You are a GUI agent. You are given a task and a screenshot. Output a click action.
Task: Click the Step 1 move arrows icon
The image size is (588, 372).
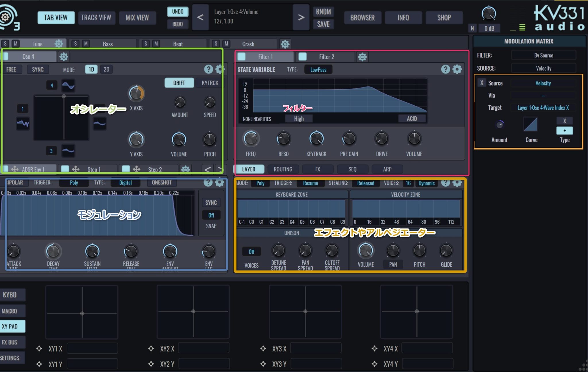coord(76,169)
